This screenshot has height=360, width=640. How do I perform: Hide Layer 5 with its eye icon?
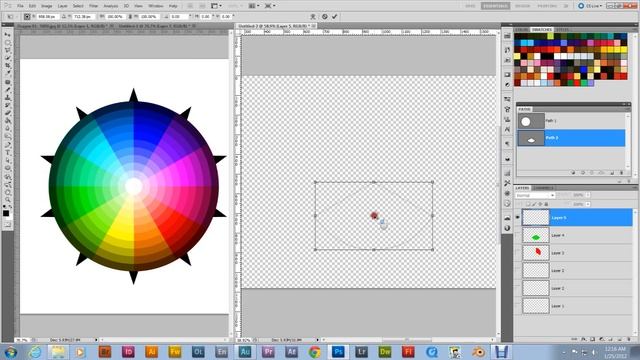(518, 218)
